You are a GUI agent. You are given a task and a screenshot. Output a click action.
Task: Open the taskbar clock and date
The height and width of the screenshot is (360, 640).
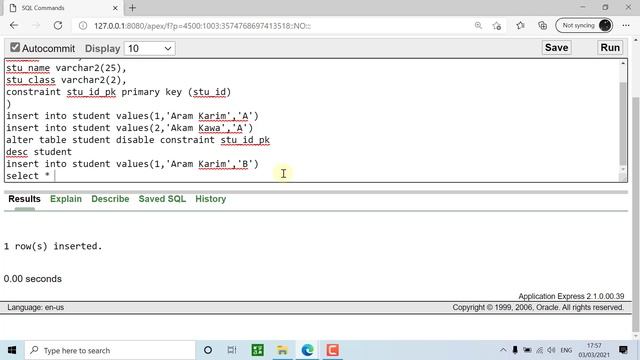pyautogui.click(x=594, y=350)
